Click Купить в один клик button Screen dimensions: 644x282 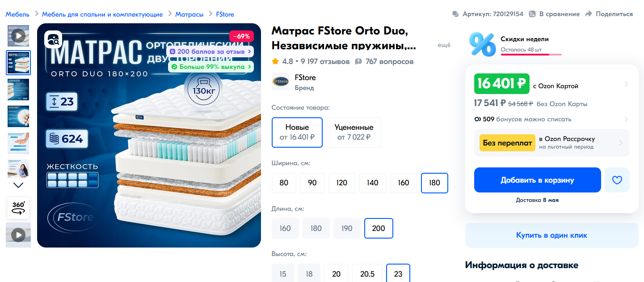pyautogui.click(x=552, y=235)
